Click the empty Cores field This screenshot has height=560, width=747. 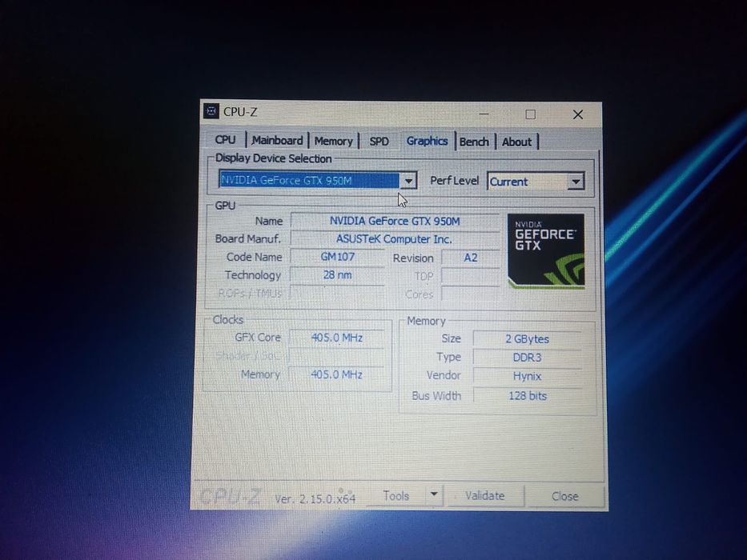tap(471, 294)
